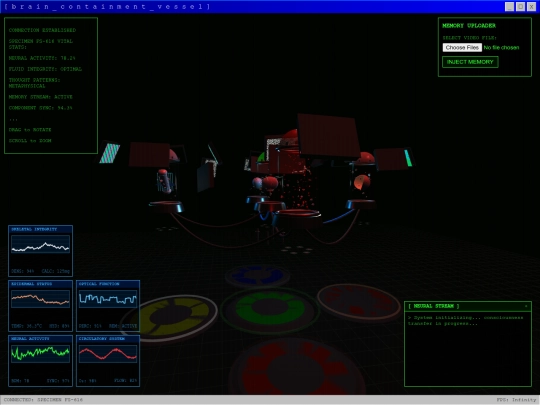Click the No file chosen label
Image resolution: width=540 pixels, height=405 pixels.
(501, 48)
